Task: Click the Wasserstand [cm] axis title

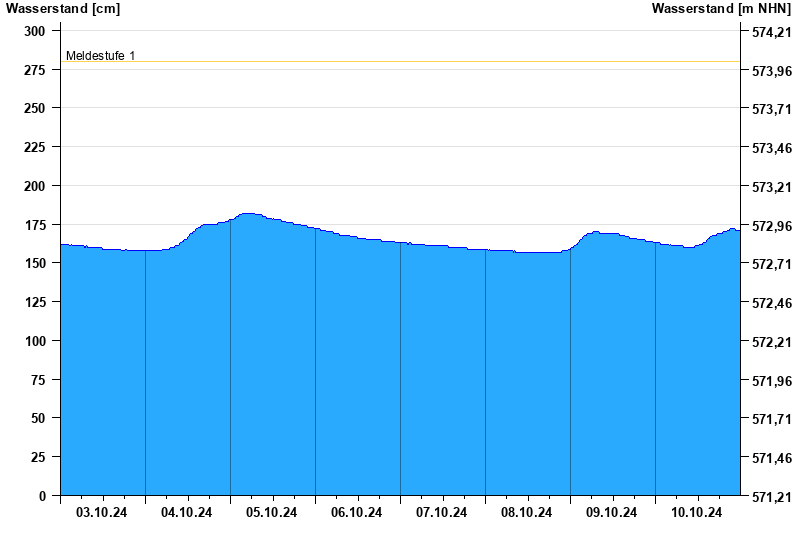Action: [x=62, y=9]
